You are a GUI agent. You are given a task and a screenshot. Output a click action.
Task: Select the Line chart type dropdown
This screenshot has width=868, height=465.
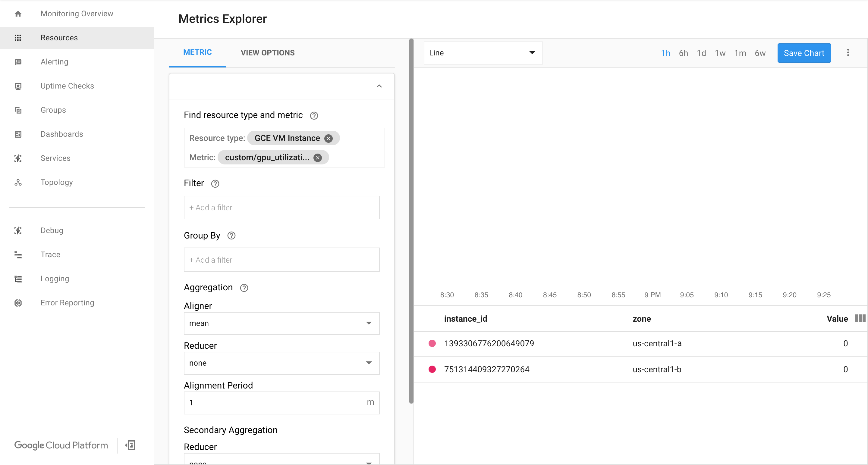(482, 53)
